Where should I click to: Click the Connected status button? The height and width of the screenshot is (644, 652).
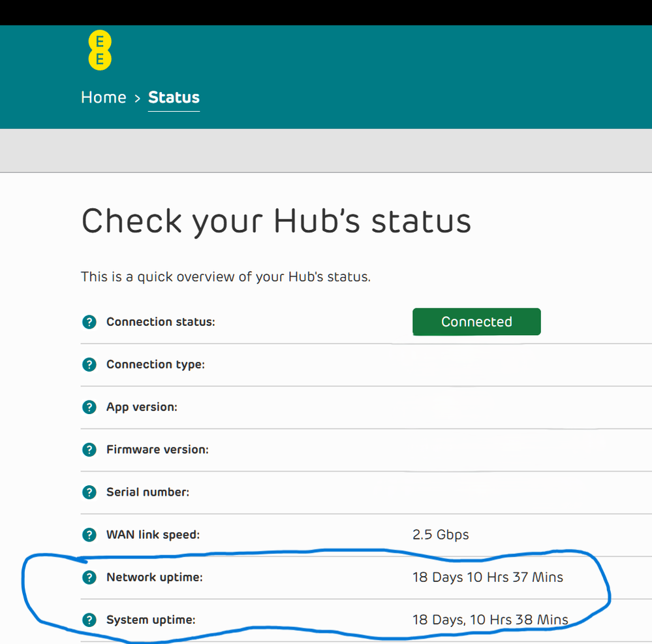pos(476,321)
